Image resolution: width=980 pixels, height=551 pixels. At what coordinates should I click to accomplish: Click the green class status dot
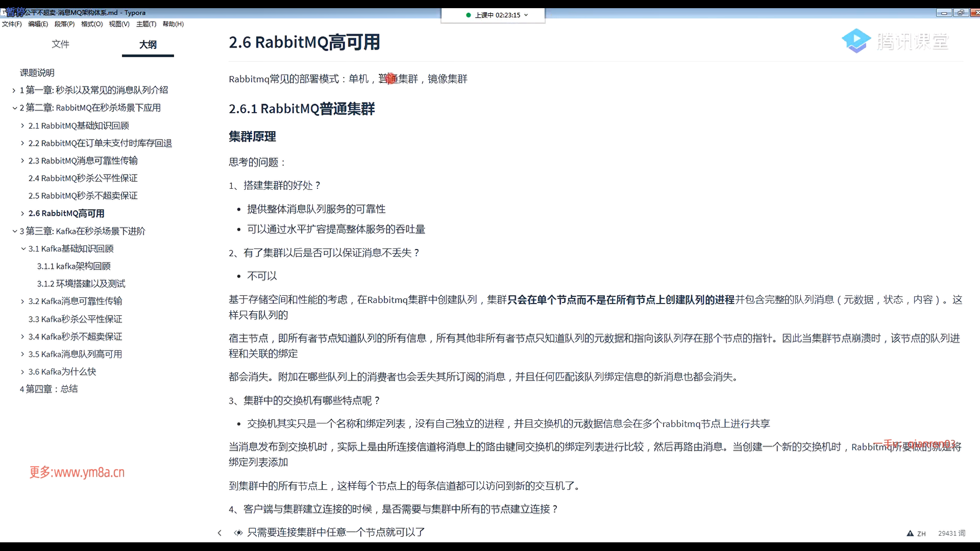click(469, 15)
